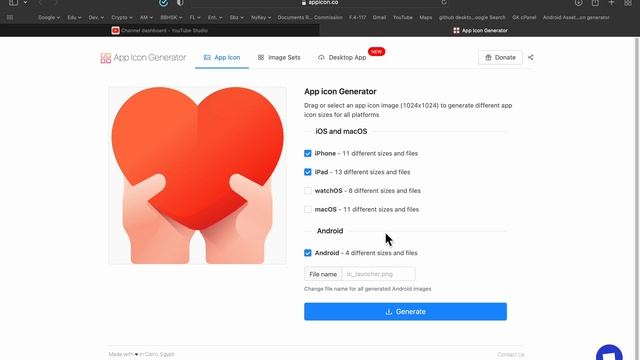This screenshot has height=360, width=640.
Task: Click the Contact Us footer link
Action: [x=511, y=355]
